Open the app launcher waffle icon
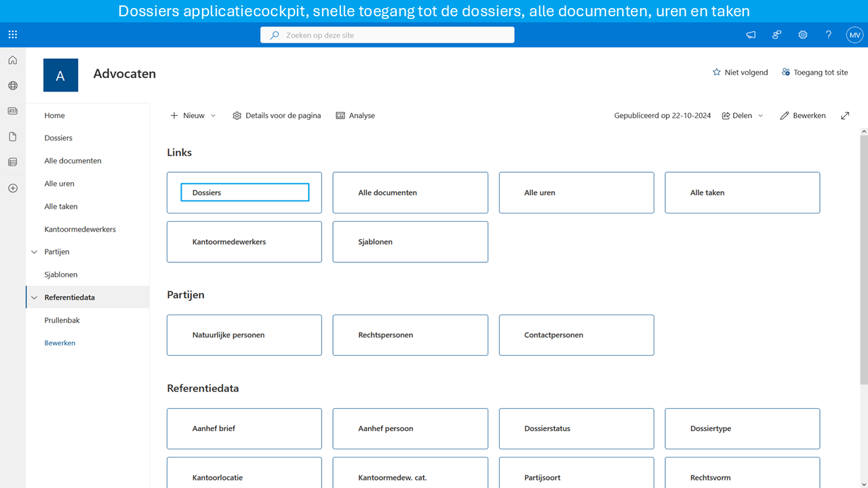Screen dimensions: 868x488 click(x=13, y=35)
